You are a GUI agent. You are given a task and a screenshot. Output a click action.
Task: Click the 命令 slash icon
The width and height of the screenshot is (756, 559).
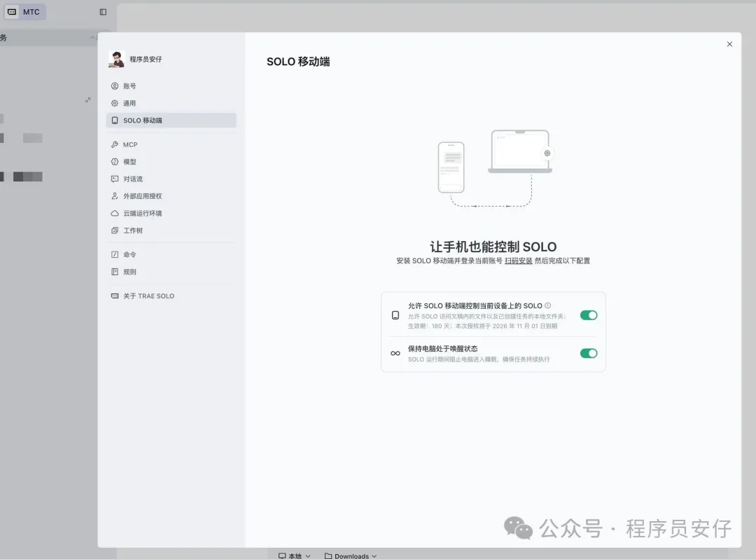click(115, 255)
